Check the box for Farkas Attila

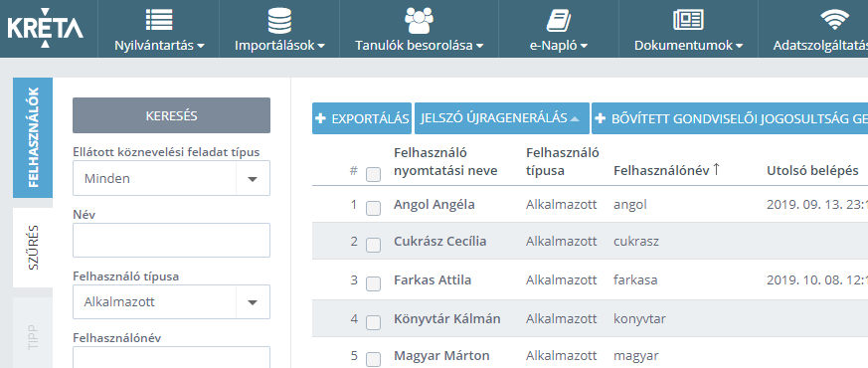coord(374,283)
